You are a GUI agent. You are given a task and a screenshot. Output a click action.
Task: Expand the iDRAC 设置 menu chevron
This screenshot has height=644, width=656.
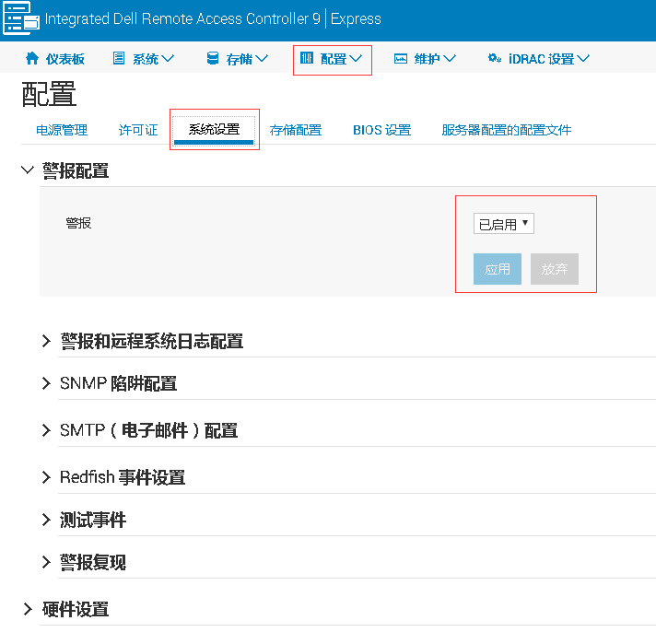pos(583,59)
